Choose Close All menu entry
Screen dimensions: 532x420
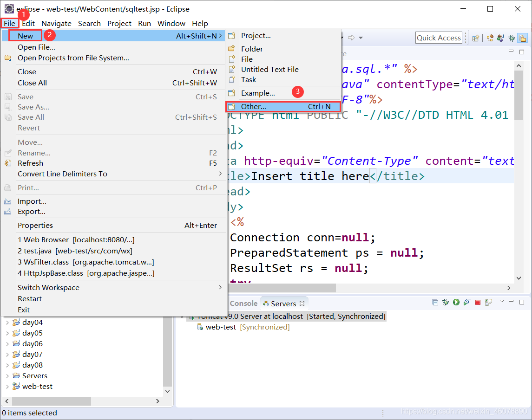pos(114,83)
